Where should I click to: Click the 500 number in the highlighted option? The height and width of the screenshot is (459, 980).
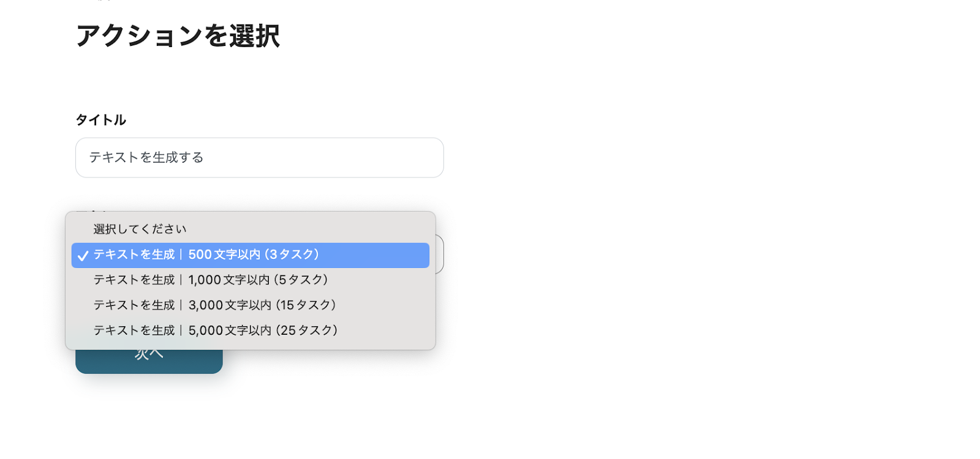pos(200,255)
